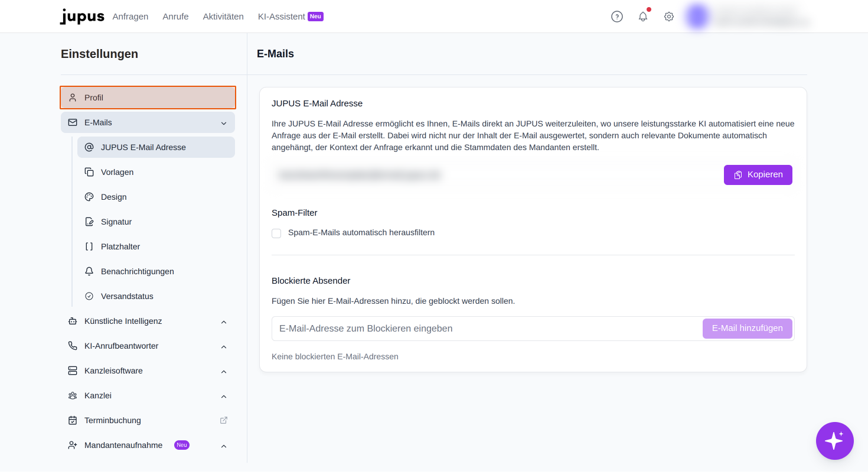
Task: Click the phone icon of KI-Anrufbeantworter
Action: (73, 346)
